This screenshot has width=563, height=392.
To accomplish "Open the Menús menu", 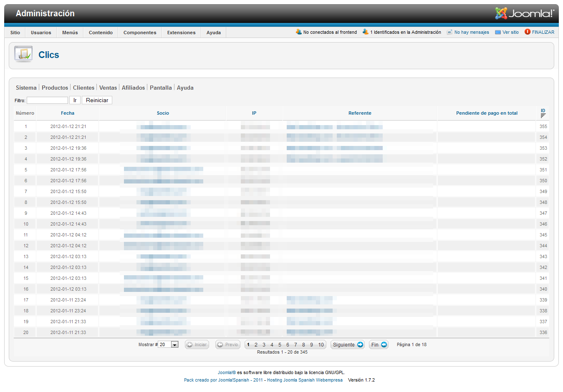I will 70,33.
